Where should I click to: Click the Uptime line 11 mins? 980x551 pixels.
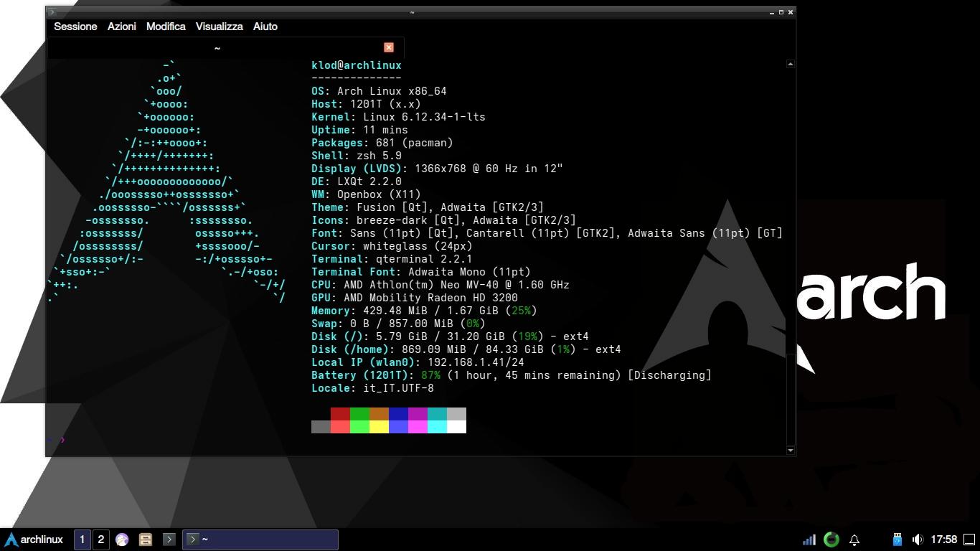coord(359,130)
